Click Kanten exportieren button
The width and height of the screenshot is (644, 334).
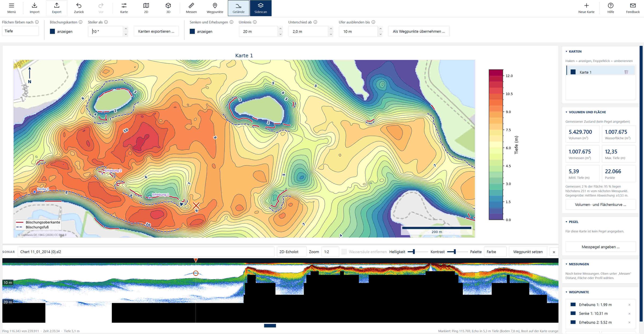pyautogui.click(x=156, y=31)
